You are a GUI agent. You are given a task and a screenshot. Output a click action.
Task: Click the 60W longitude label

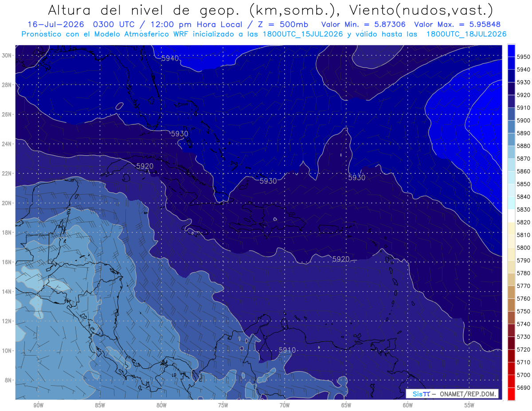pyautogui.click(x=408, y=405)
